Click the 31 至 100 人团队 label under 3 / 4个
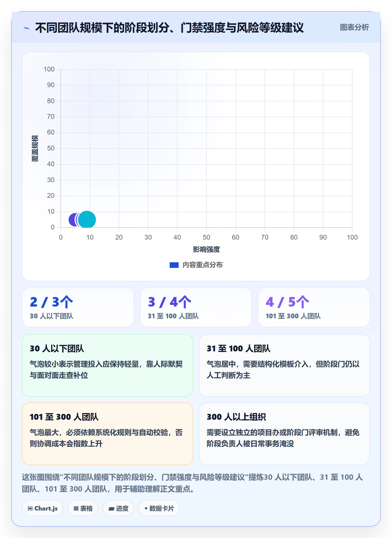This screenshot has height=538, width=392. coord(173,316)
